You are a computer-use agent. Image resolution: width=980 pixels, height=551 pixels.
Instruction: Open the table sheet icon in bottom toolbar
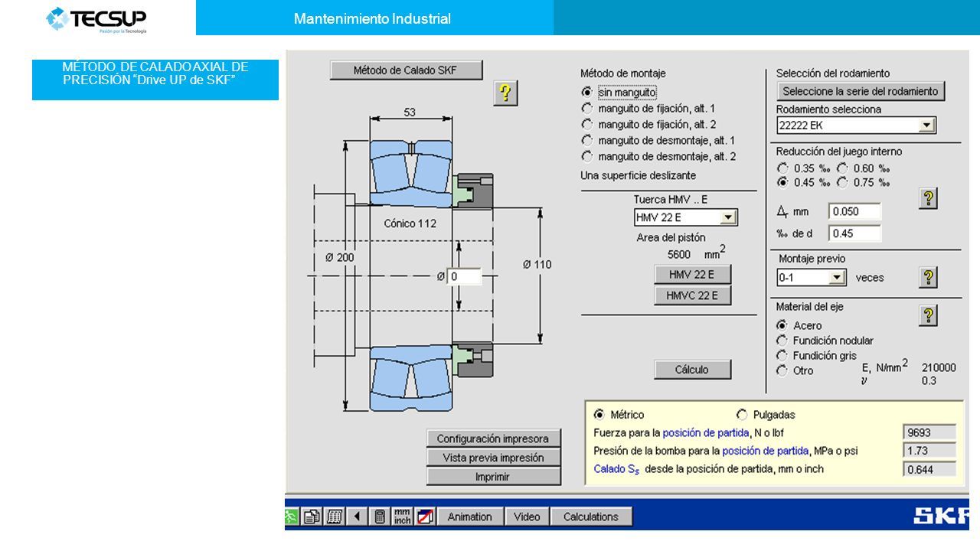tap(335, 517)
